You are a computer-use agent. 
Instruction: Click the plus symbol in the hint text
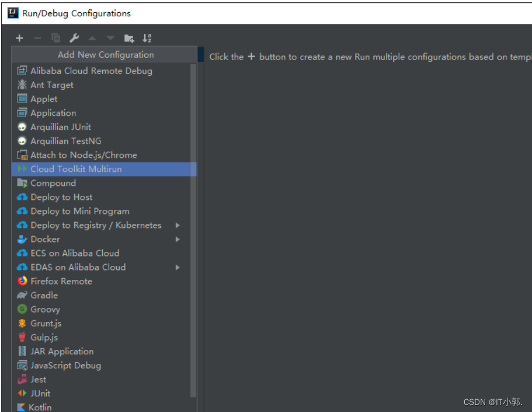point(251,56)
